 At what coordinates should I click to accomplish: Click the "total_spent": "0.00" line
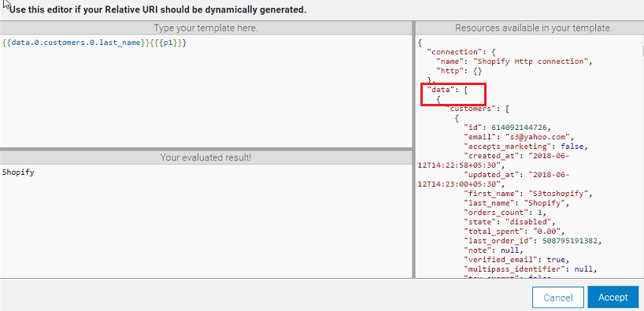tap(514, 231)
